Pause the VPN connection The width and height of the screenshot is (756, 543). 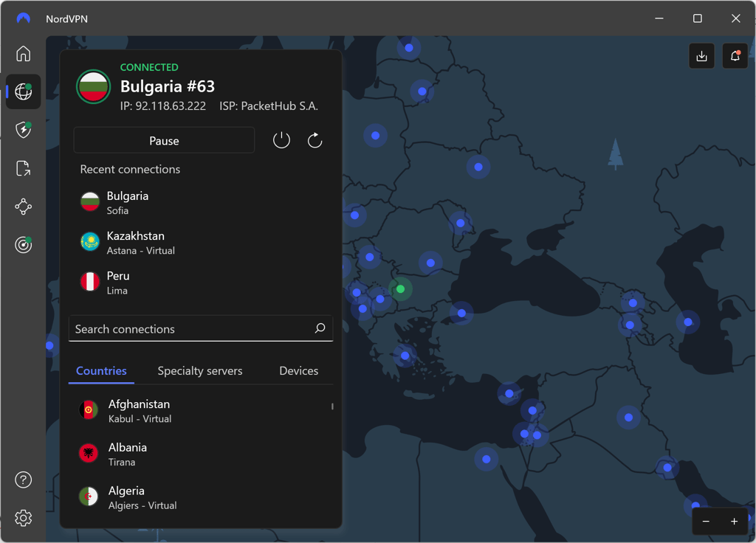click(x=164, y=140)
